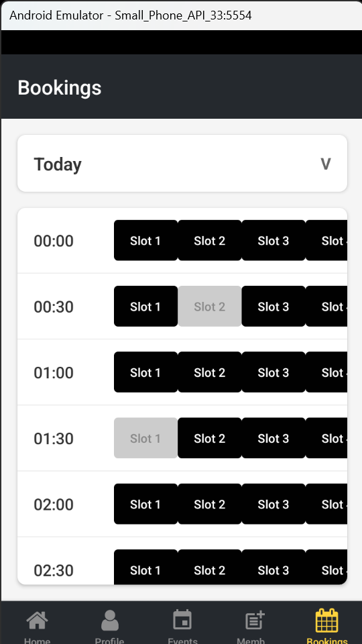The height and width of the screenshot is (644, 362).
Task: Reserve Slot 3 at 02:00
Action: pyautogui.click(x=274, y=504)
